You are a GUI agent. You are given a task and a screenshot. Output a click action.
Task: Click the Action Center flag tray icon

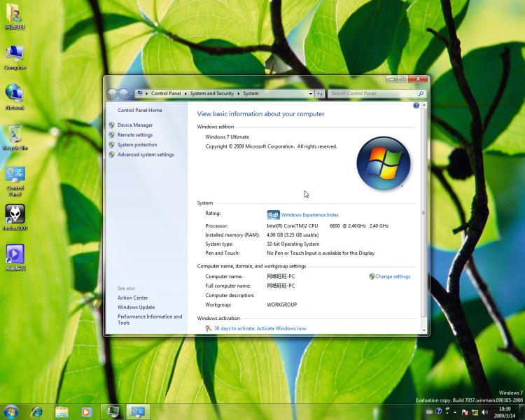coord(465,412)
